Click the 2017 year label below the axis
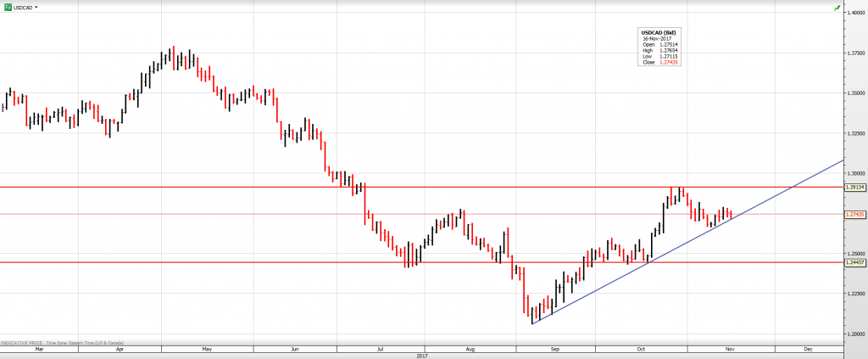868x359 pixels. (x=421, y=356)
